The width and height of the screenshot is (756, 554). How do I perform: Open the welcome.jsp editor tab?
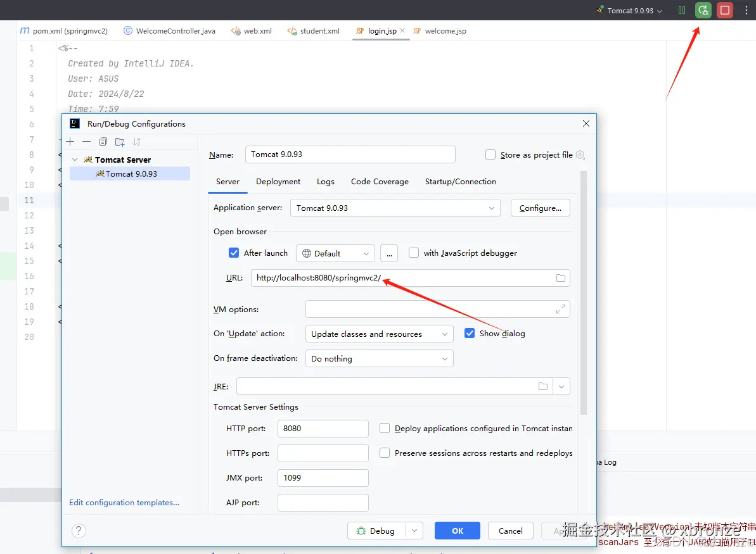440,31
